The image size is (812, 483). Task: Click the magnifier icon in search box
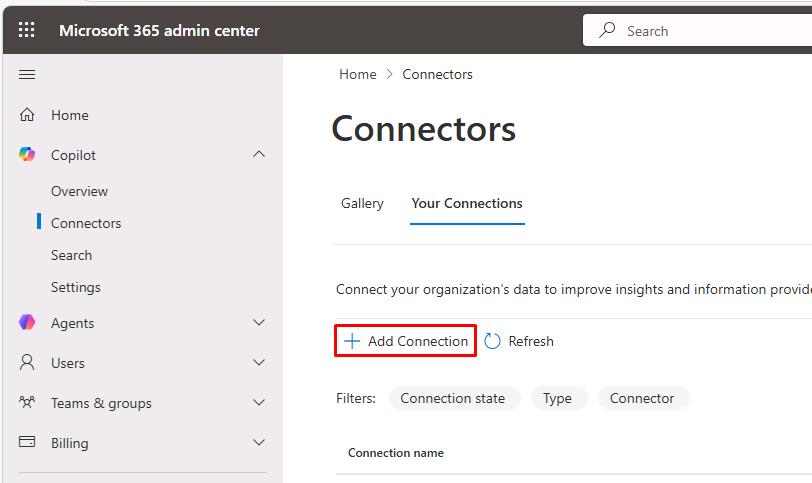[607, 30]
